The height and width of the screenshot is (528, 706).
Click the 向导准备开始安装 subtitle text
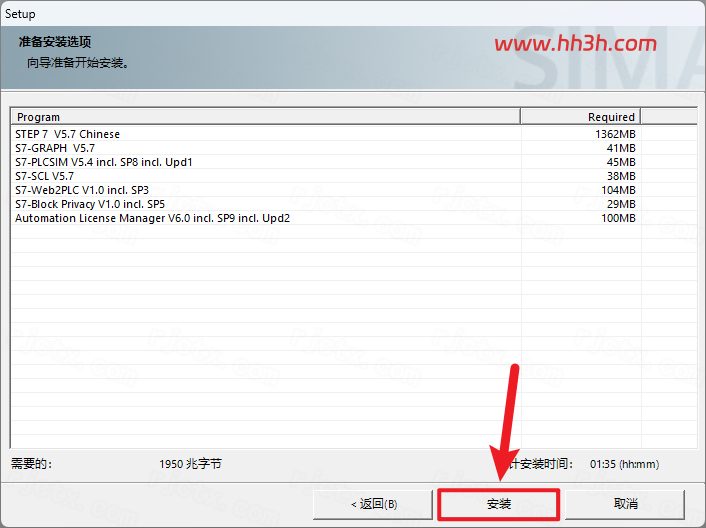coord(79,62)
